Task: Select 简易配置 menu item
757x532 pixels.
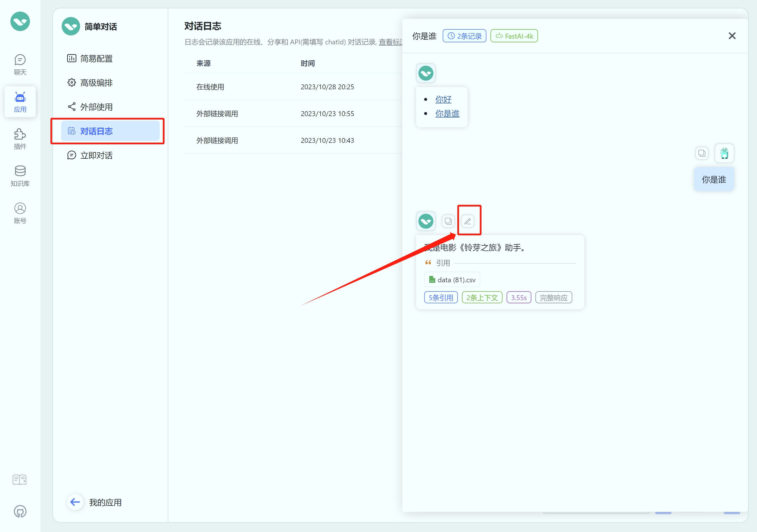Action: point(96,59)
